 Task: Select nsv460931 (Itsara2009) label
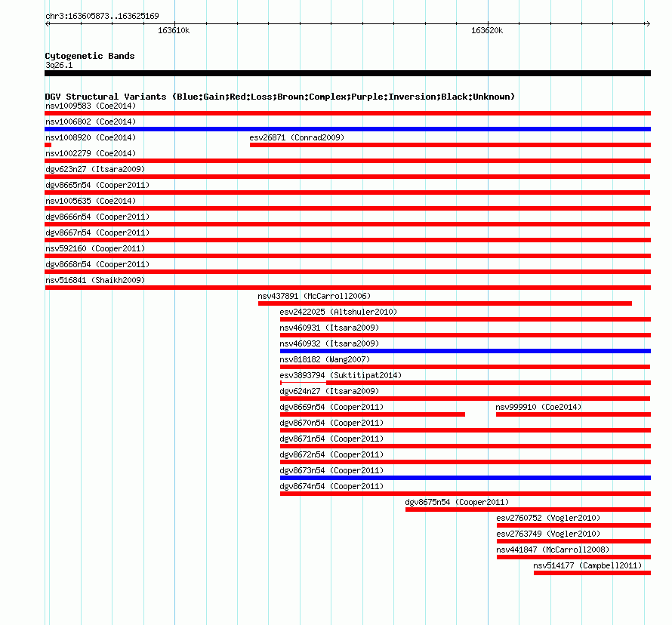point(329,328)
